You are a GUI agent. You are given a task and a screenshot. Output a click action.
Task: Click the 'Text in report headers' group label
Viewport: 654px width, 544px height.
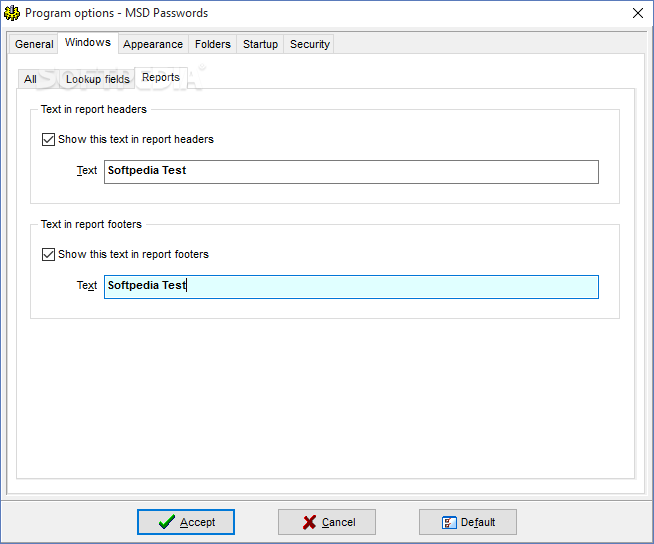(x=94, y=109)
